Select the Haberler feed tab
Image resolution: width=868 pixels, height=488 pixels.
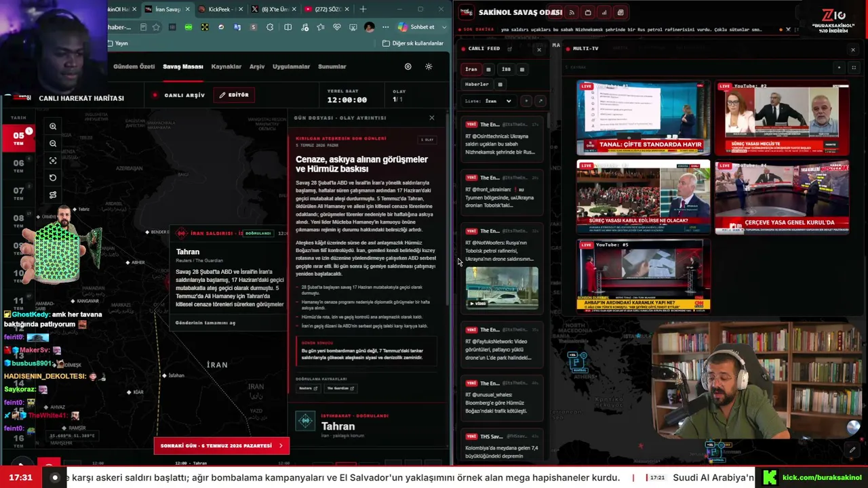click(x=477, y=84)
